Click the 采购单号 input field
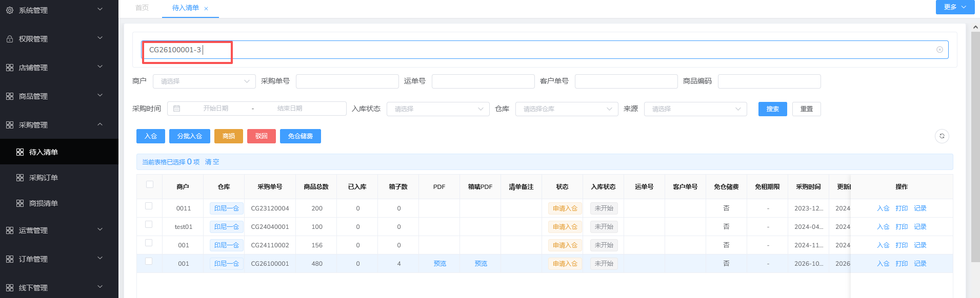 347,81
